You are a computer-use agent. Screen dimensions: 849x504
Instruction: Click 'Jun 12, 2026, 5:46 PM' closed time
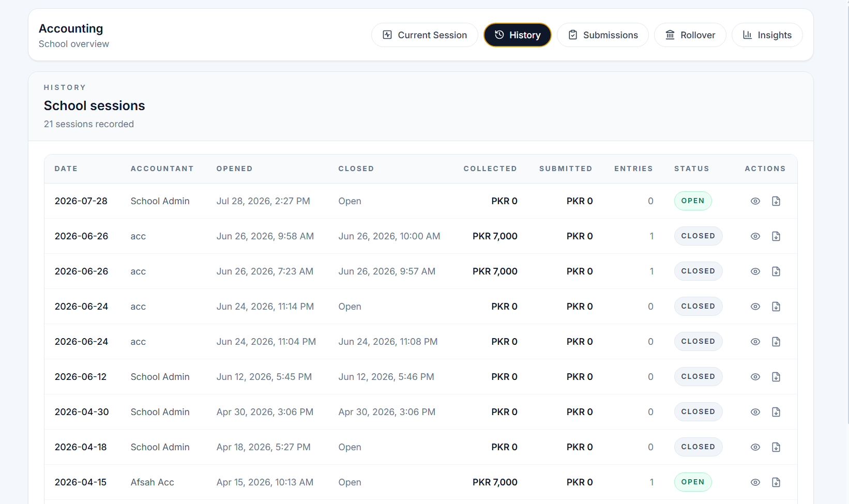tap(386, 377)
